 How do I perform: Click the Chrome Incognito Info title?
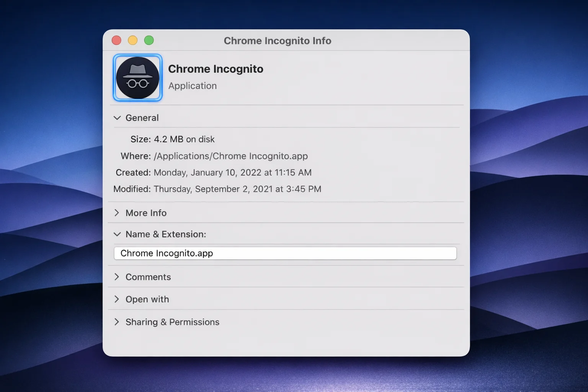[278, 41]
